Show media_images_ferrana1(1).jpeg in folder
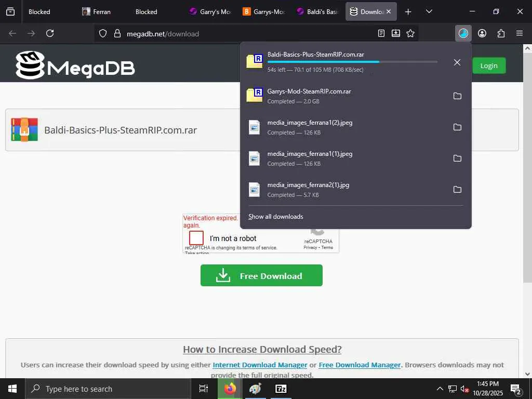Image resolution: width=532 pixels, height=399 pixels. pyautogui.click(x=457, y=158)
